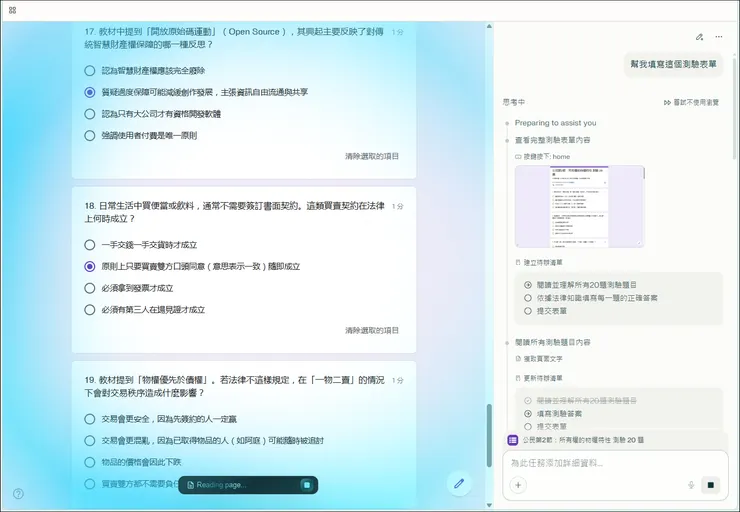
Task: Select option 一手交錢一手交貨時才成立
Action: coord(90,245)
